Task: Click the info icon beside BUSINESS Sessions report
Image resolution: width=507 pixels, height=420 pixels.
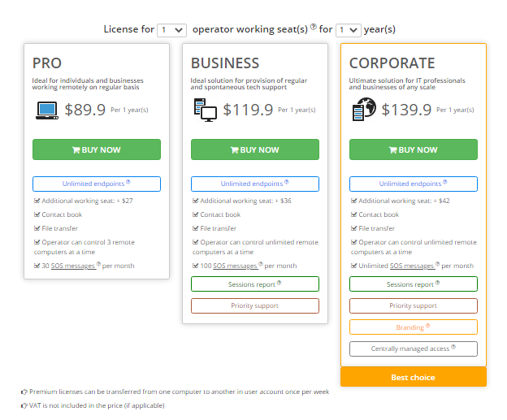Action: [279, 283]
